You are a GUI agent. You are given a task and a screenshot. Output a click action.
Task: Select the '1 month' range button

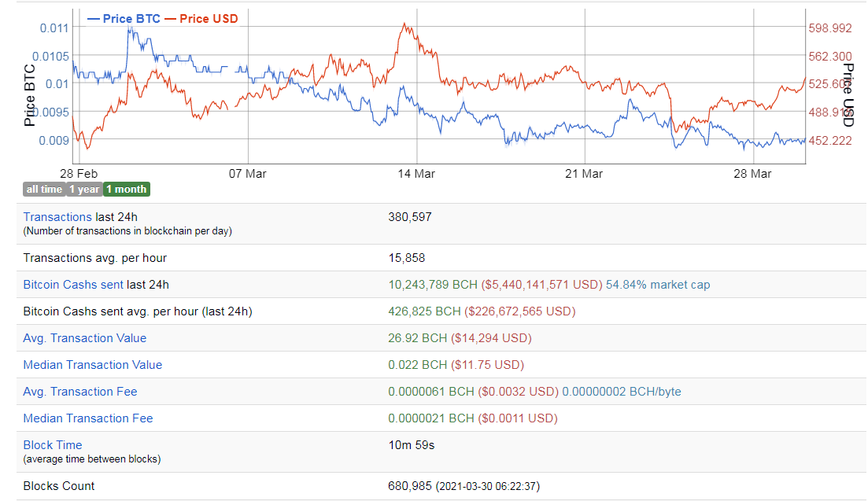(126, 189)
